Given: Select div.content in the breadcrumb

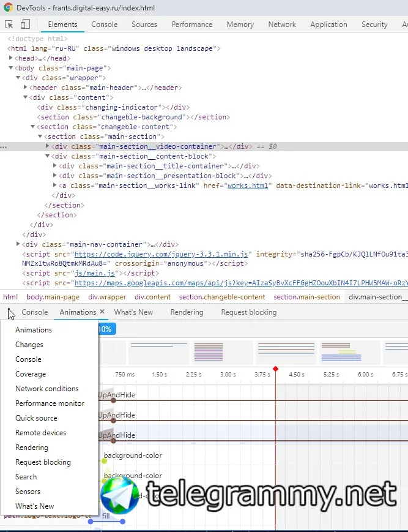Looking at the screenshot, I should click(152, 297).
